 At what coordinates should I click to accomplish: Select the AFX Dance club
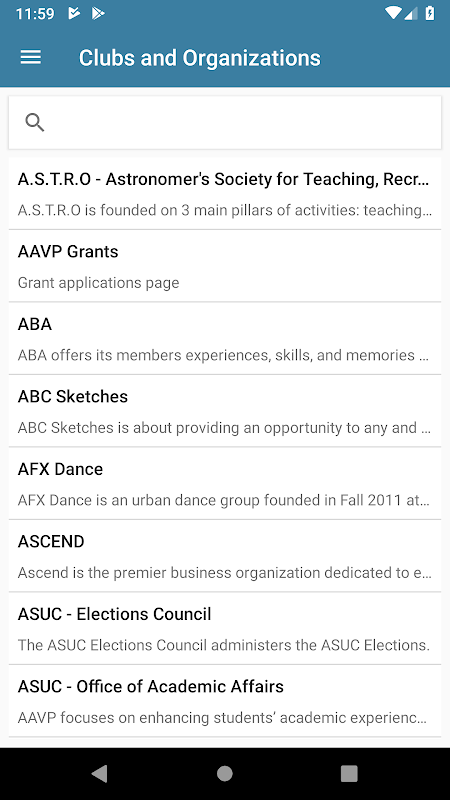(x=225, y=484)
